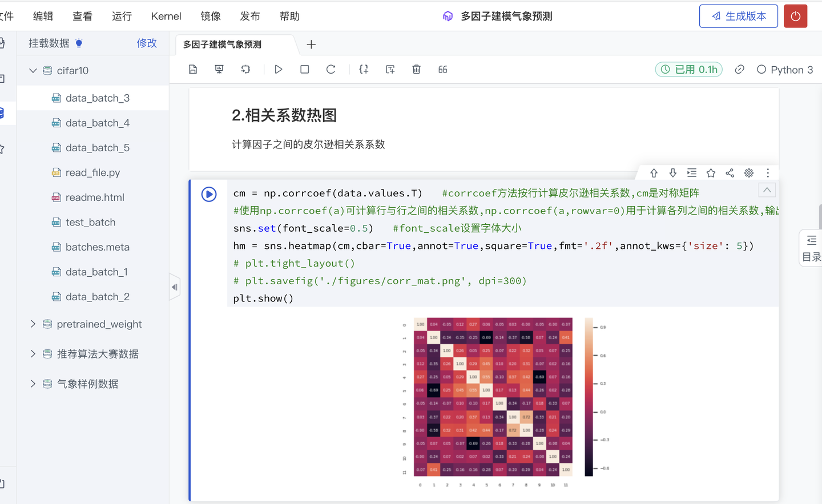Viewport: 822px width, 504px height.
Task: Collapse left sidebar with arrow handle
Action: [175, 287]
